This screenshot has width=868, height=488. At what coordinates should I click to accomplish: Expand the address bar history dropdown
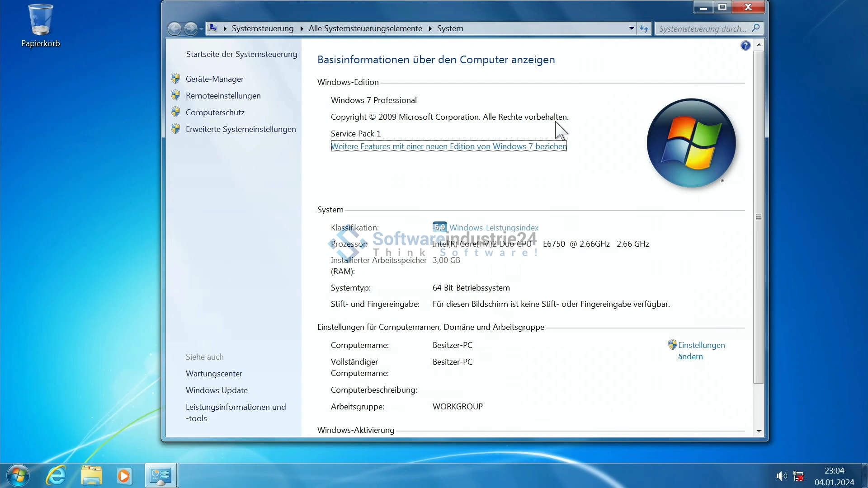(632, 28)
